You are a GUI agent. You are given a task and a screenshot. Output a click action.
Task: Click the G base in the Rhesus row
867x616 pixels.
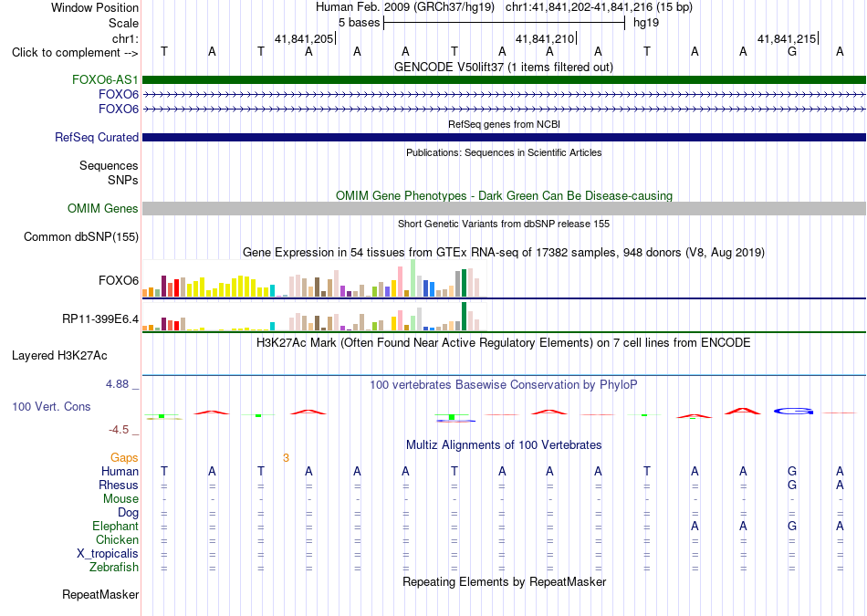792,485
